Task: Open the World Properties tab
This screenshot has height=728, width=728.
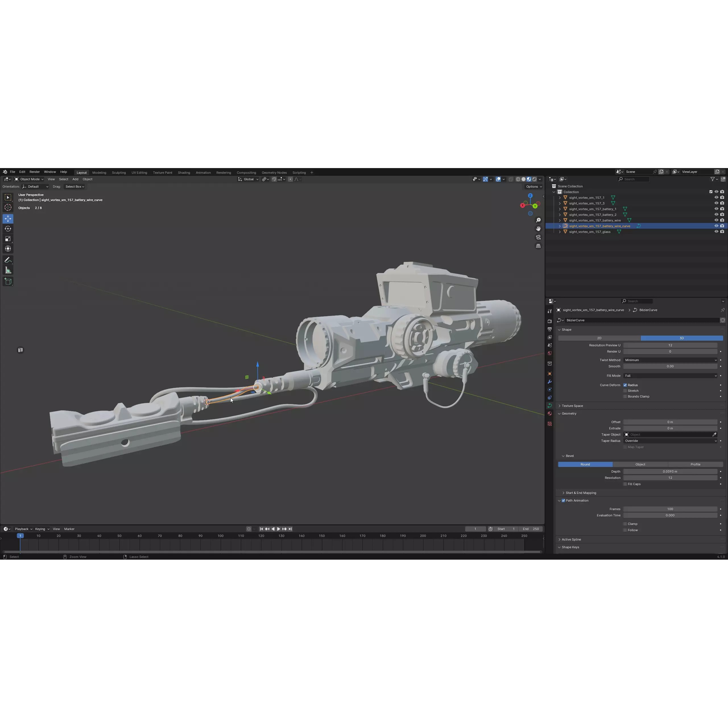Action: [549, 353]
